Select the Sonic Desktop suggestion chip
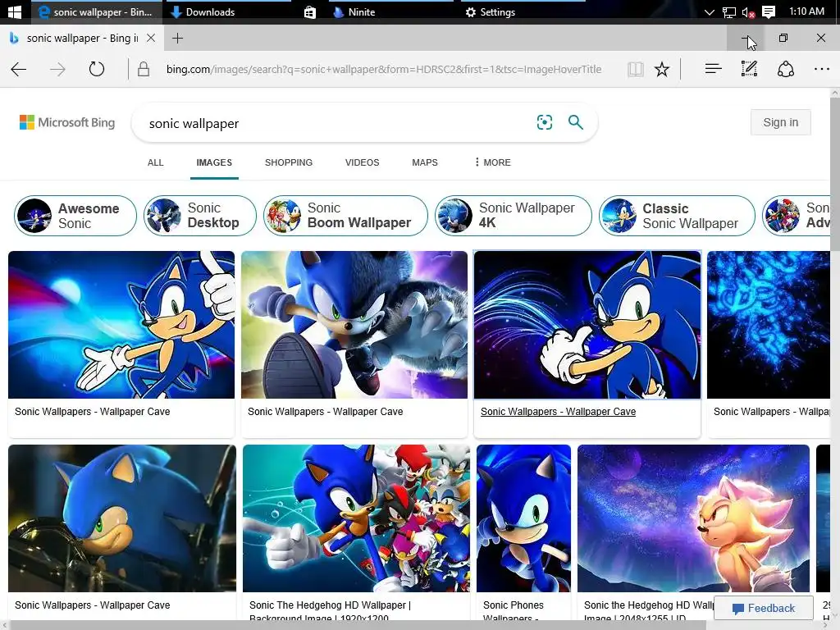Viewport: 840px width, 630px height. (x=200, y=216)
